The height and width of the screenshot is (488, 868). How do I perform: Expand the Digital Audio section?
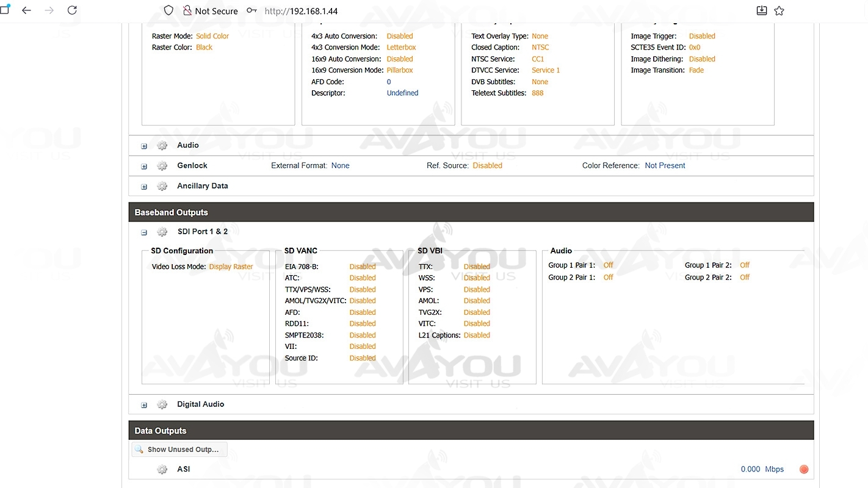click(144, 405)
